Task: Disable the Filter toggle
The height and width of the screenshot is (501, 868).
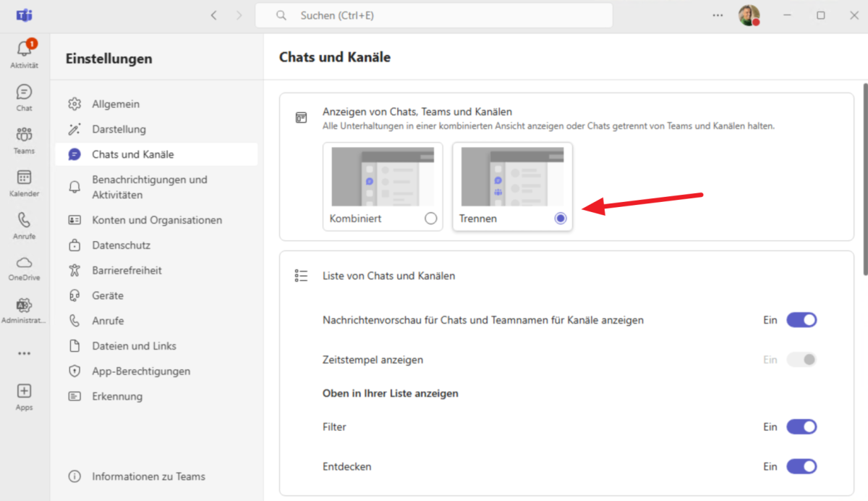Action: (801, 427)
